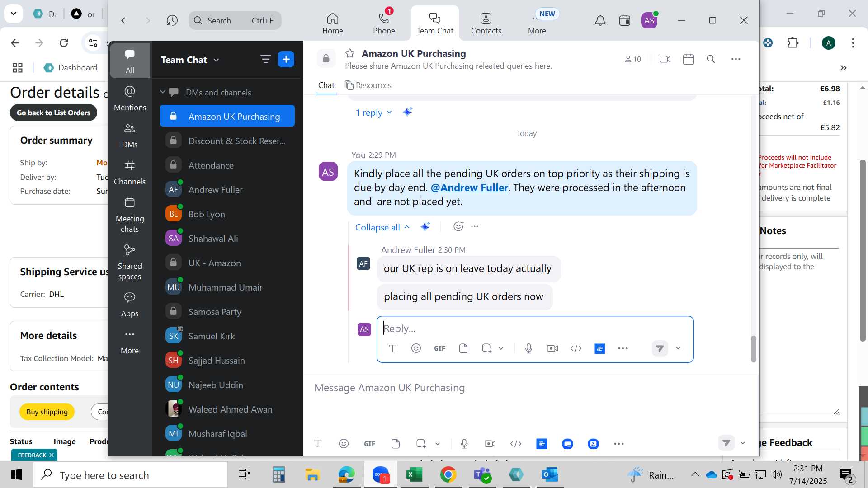Screen dimensions: 868x488
Task: Open Outlook from the Windows taskbar
Action: pyautogui.click(x=550, y=475)
